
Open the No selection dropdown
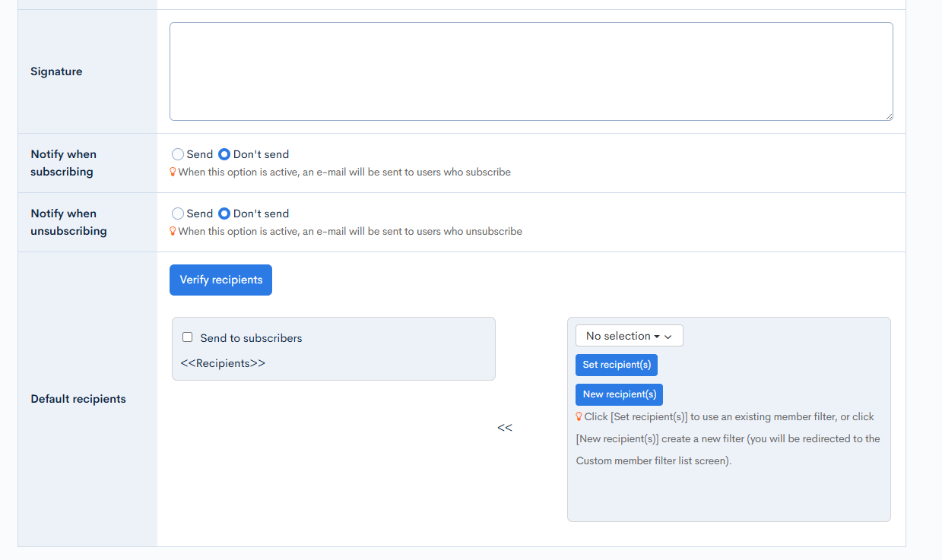coord(629,336)
